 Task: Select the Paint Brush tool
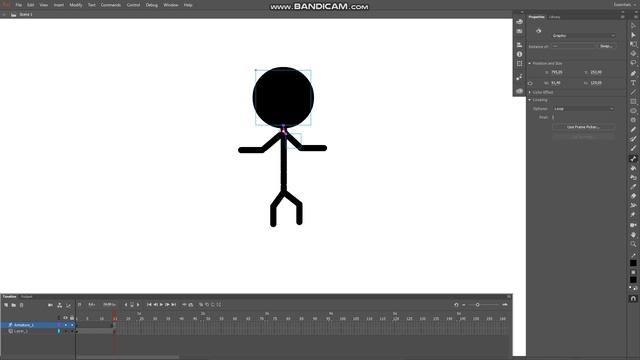(x=633, y=139)
